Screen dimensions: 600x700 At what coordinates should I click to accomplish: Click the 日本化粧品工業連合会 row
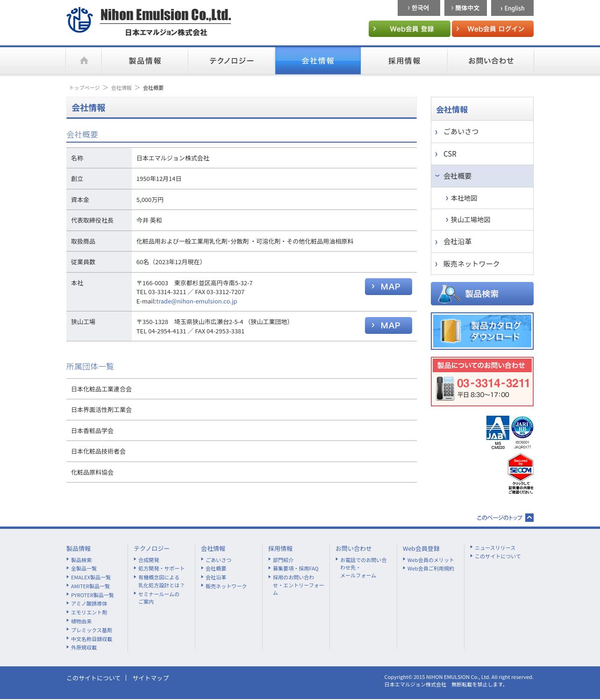pyautogui.click(x=242, y=389)
